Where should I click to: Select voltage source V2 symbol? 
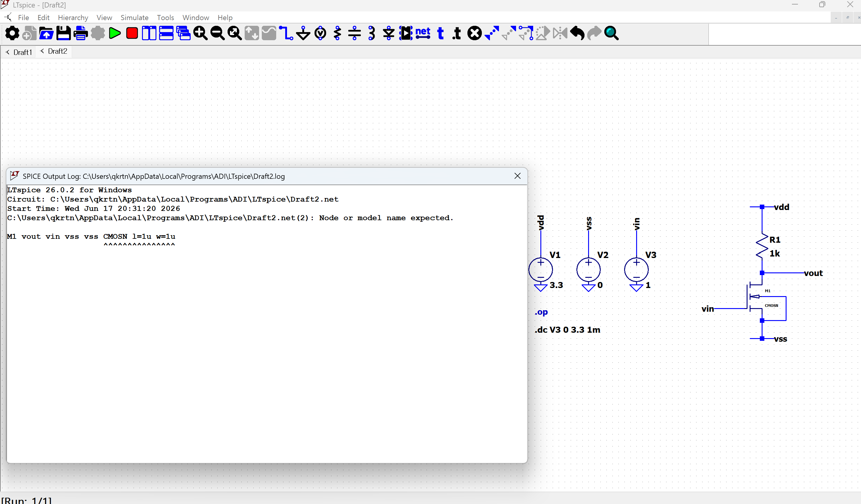coord(588,270)
